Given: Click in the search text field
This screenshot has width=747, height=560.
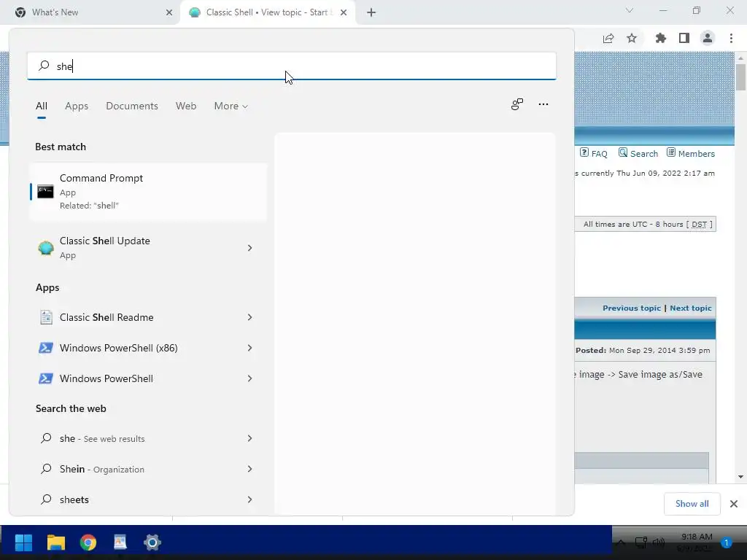Looking at the screenshot, I should click(x=292, y=66).
